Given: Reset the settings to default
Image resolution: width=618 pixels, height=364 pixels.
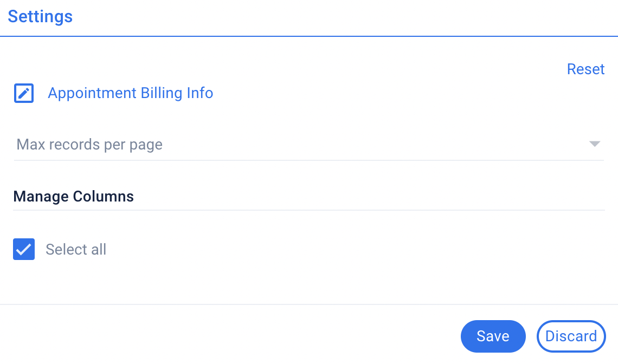Looking at the screenshot, I should 585,69.
